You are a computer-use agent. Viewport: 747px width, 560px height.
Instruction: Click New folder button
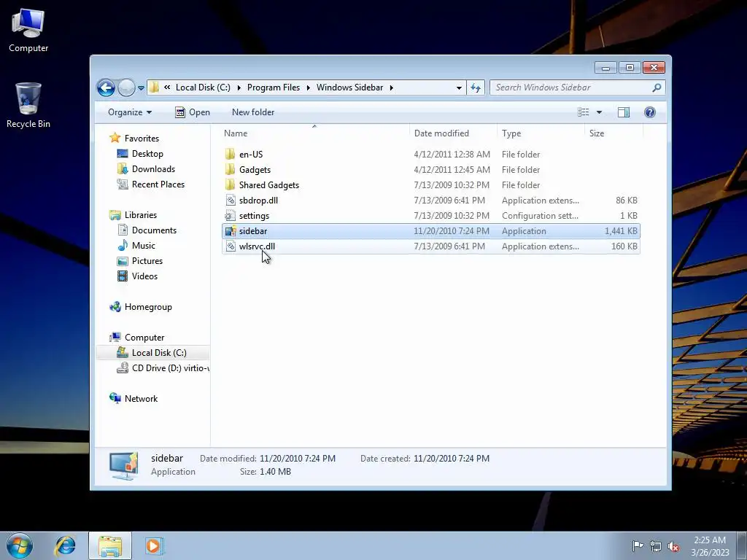pyautogui.click(x=253, y=112)
